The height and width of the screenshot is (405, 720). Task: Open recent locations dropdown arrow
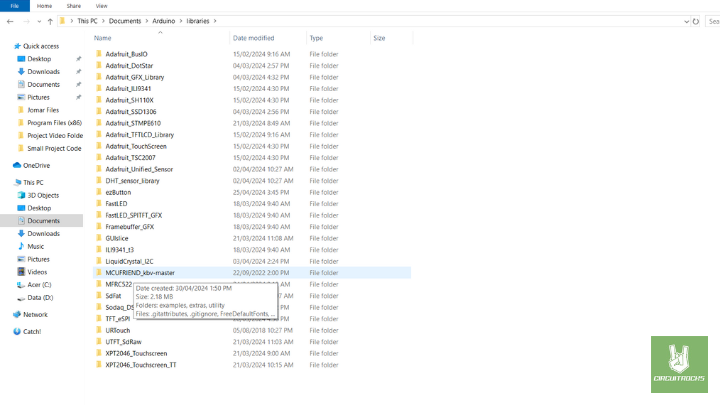coord(39,22)
